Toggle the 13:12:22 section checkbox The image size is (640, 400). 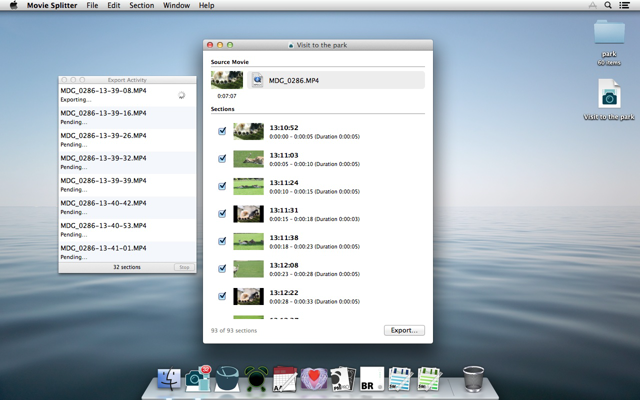(222, 296)
